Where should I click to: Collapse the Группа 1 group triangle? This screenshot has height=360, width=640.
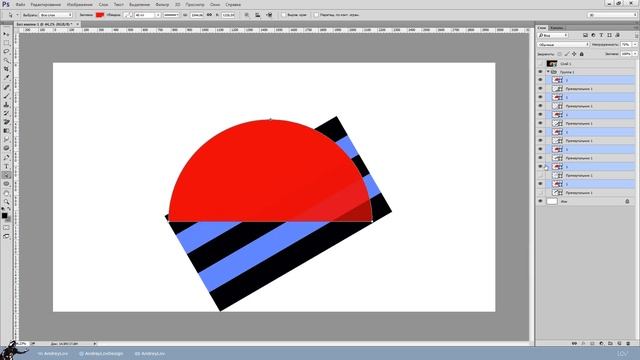click(x=548, y=72)
